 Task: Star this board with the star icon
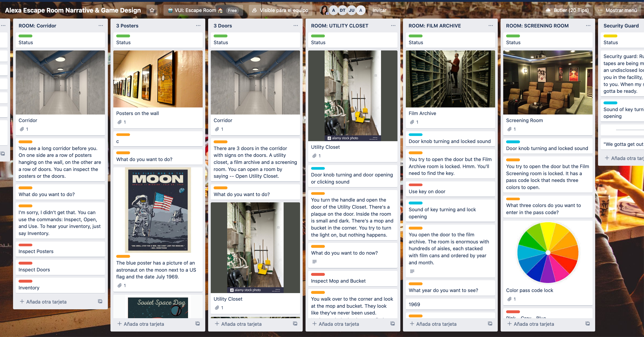pos(152,10)
